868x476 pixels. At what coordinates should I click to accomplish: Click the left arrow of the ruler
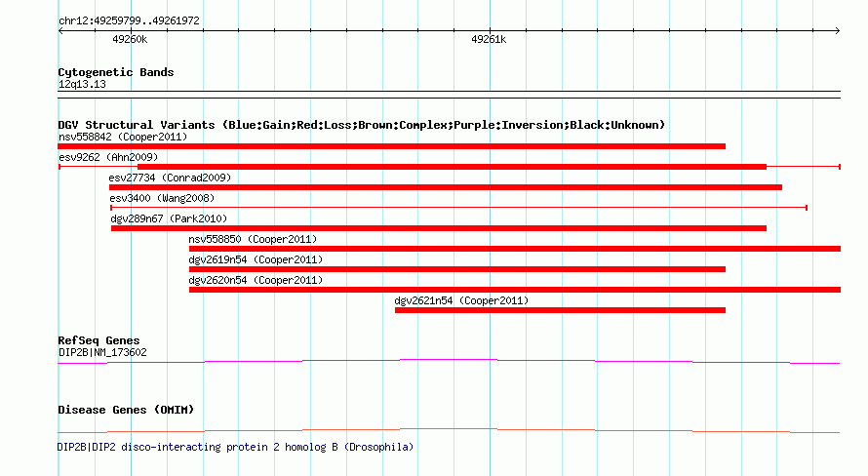[x=60, y=31]
